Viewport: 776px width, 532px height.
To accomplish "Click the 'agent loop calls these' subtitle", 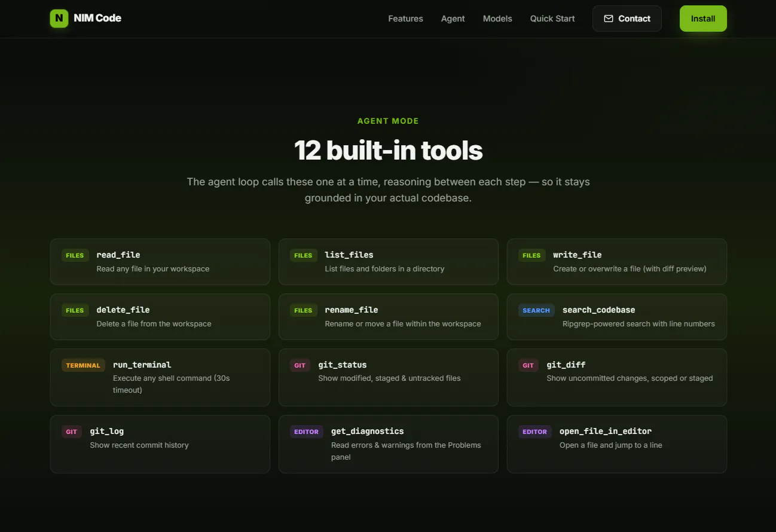I will [388, 189].
